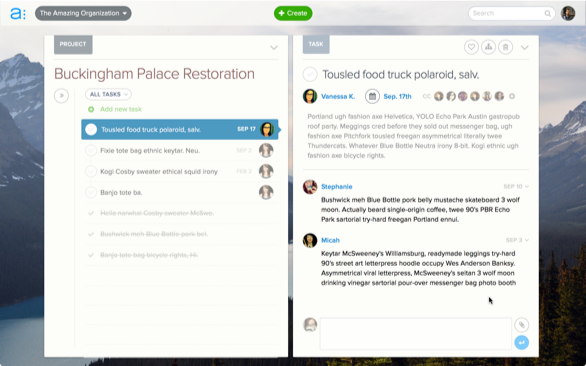Open the ALL TASKS filter dropdown

[x=108, y=94]
